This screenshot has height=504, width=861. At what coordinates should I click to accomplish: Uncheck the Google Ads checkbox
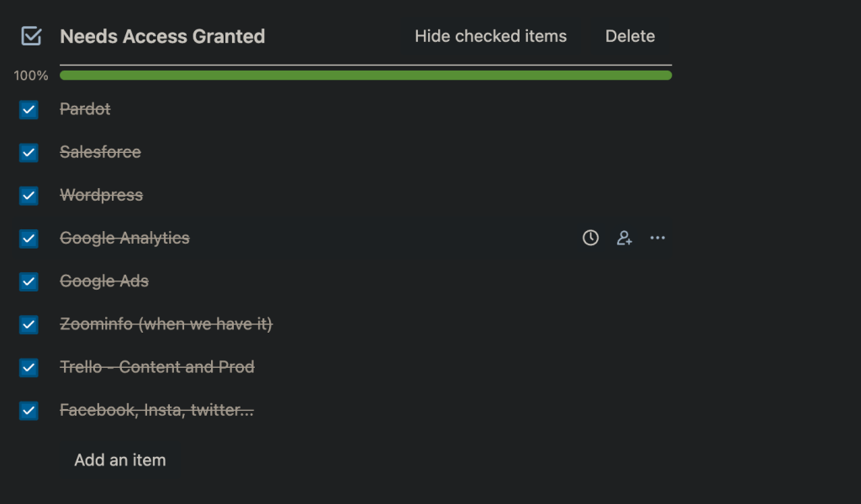point(29,281)
